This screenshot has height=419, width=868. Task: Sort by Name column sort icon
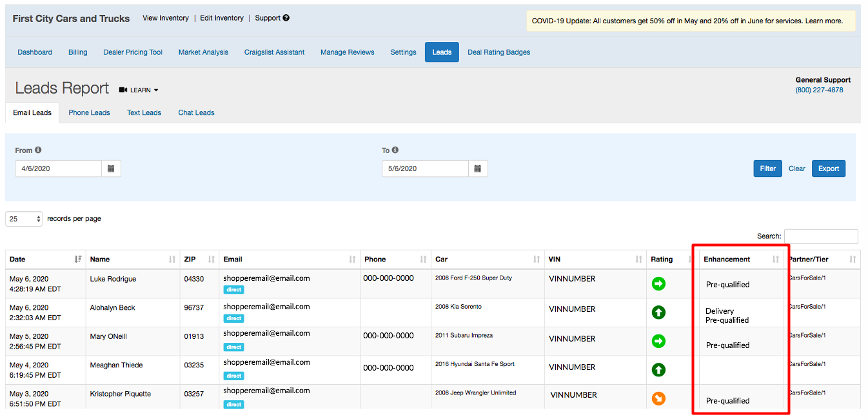(172, 259)
